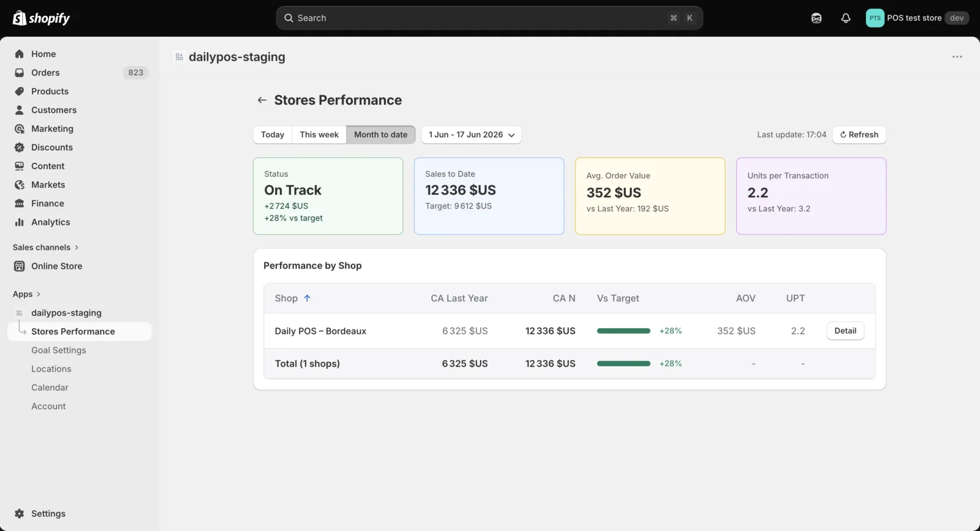The width and height of the screenshot is (980, 531).
Task: Click the Sales to Date card
Action: coord(489,196)
